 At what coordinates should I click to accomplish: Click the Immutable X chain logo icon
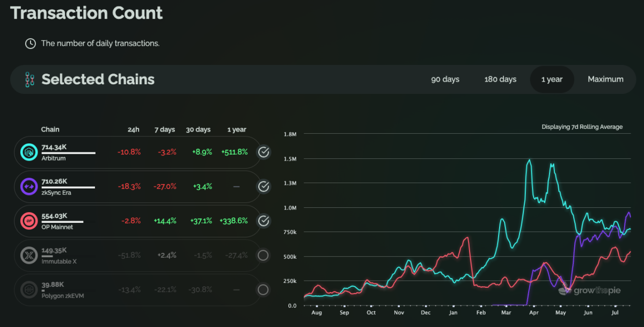pos(28,255)
